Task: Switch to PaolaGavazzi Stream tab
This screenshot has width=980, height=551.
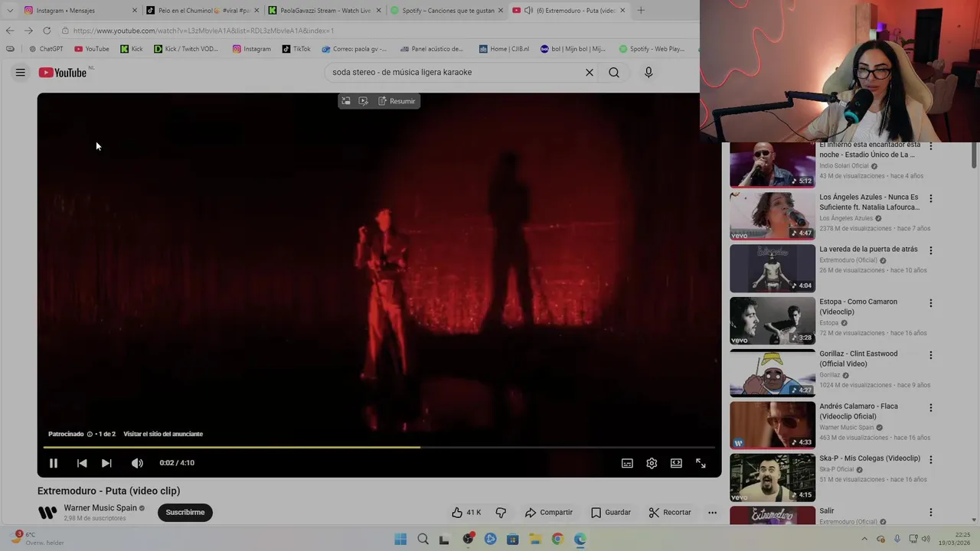Action: [x=325, y=11]
